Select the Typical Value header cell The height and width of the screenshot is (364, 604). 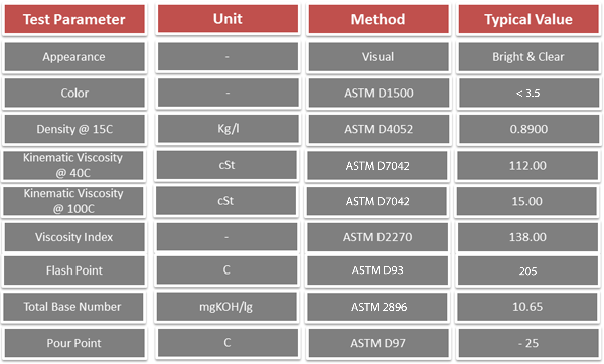(528, 19)
